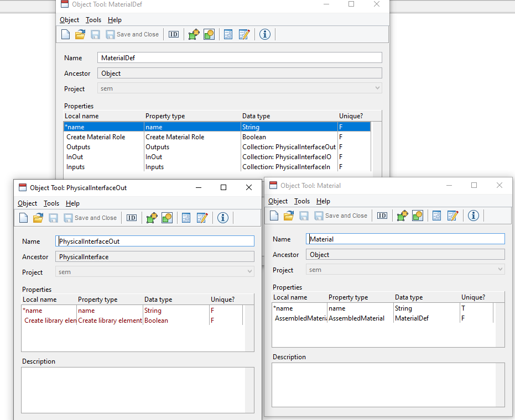515x420 pixels.
Task: Click pencil edit icon in PhysicalInterfaceOut toolbar
Action: click(x=202, y=218)
